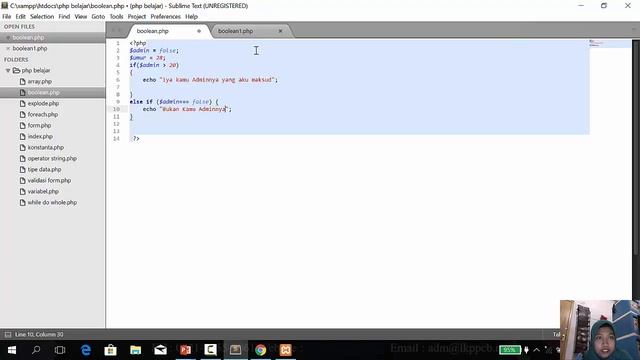Screen dimensions: 640x360
Task: Switch to XAMPP on taskbar
Action: (285, 350)
